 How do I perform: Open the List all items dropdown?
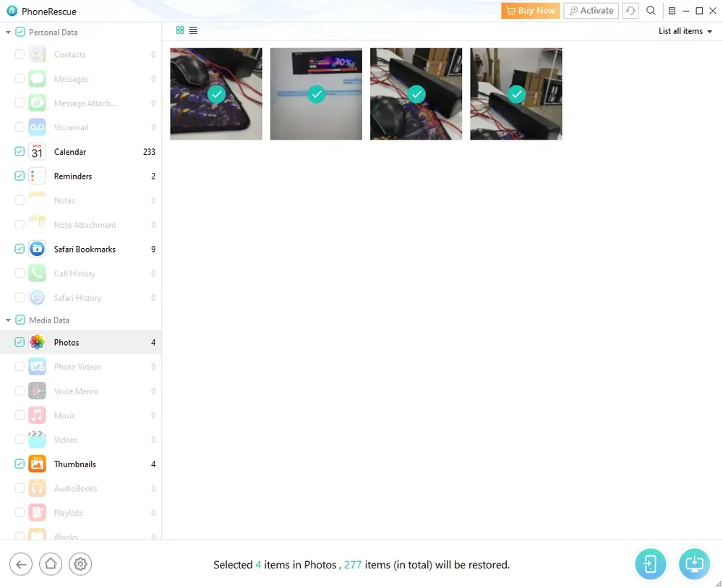click(685, 31)
